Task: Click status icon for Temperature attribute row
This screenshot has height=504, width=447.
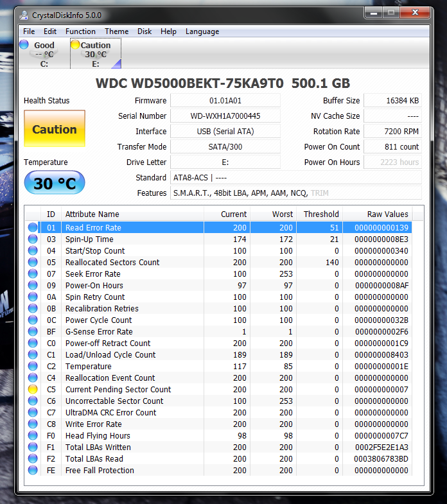Action: (x=33, y=366)
